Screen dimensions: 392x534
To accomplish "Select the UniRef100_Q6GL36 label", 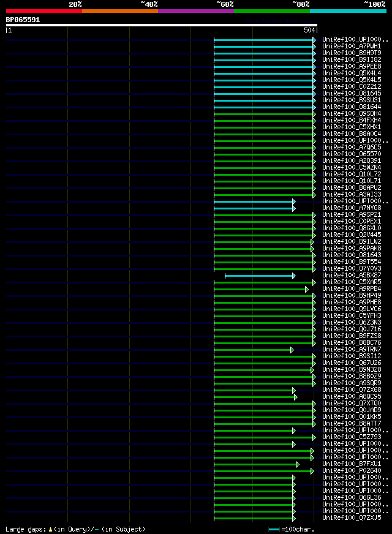I will coord(352,497).
